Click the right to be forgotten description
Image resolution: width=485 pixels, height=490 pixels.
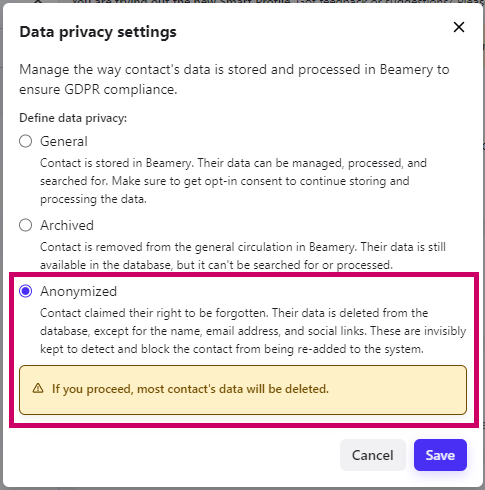coord(253,331)
